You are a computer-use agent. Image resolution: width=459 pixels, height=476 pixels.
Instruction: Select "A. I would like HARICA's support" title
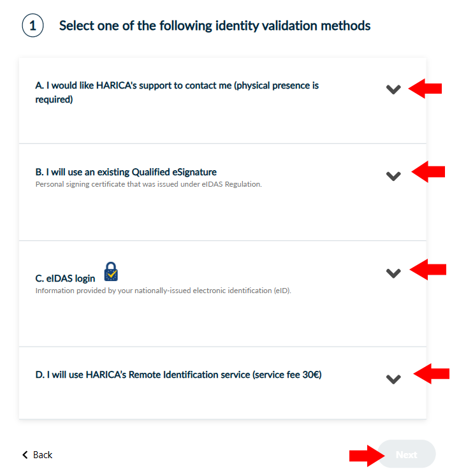[177, 92]
